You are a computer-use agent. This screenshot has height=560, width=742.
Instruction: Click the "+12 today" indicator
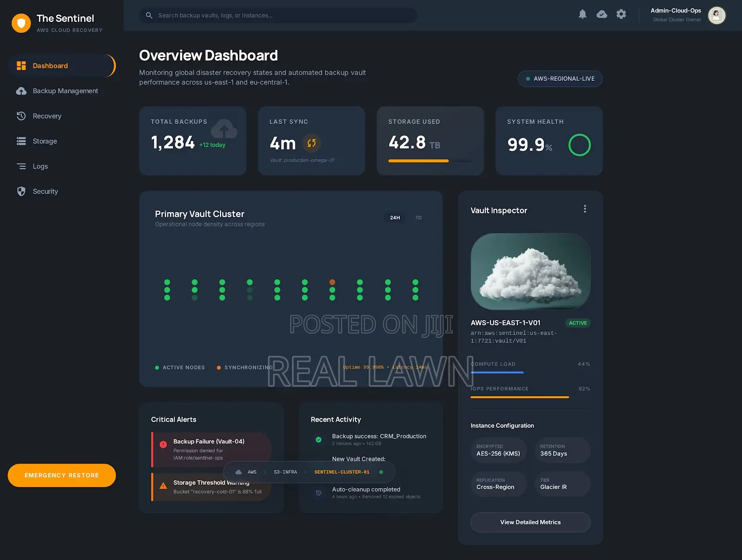click(x=212, y=145)
